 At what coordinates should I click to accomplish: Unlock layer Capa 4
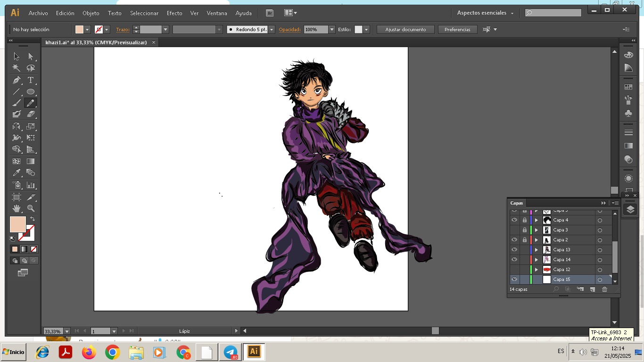(525, 220)
